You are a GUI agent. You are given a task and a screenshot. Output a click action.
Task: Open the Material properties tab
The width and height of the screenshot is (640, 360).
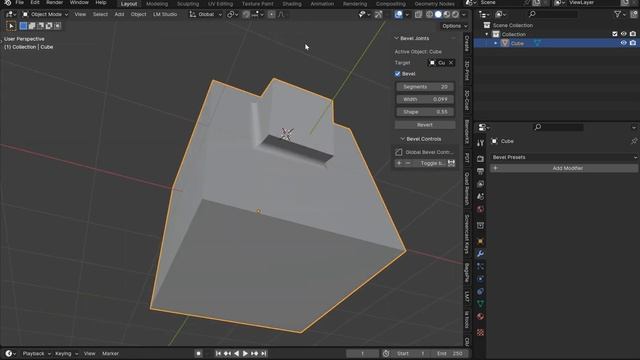480,316
